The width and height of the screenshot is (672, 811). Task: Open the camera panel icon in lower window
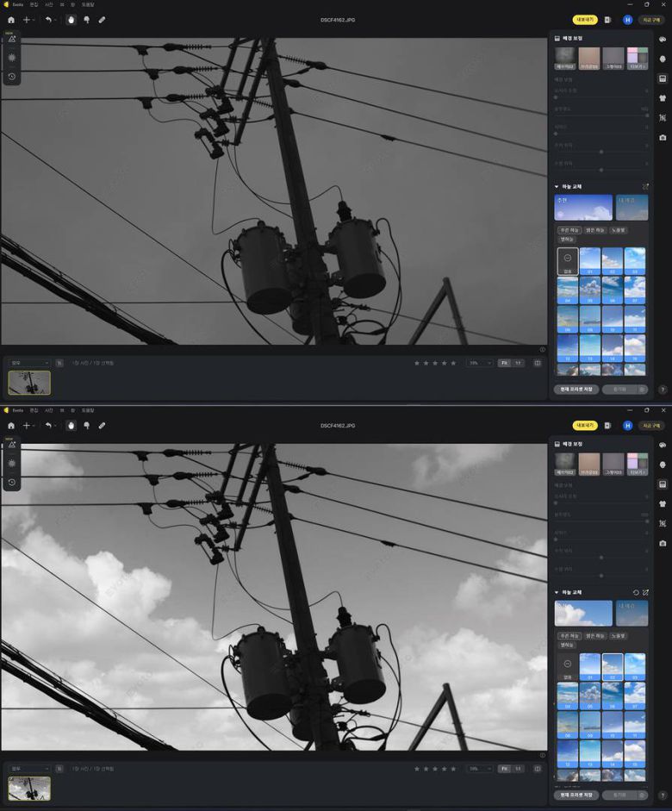tap(662, 543)
